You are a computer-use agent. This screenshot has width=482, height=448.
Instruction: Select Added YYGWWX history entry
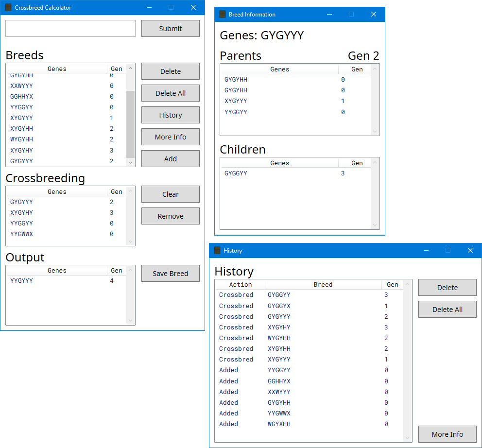click(309, 414)
